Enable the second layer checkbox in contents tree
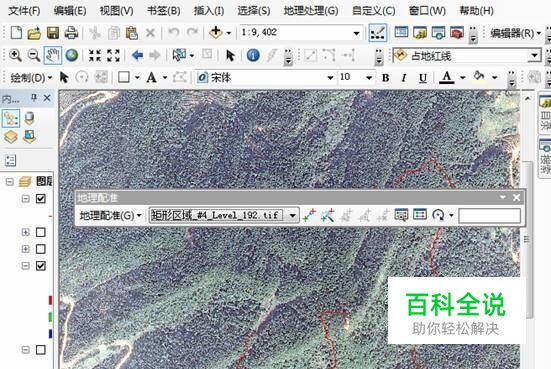This screenshot has width=551, height=369. click(41, 232)
